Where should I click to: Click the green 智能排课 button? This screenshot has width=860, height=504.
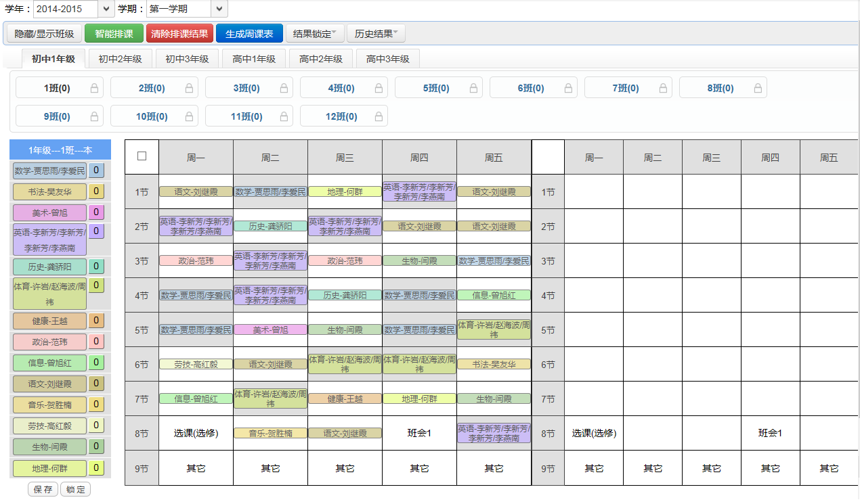(114, 34)
